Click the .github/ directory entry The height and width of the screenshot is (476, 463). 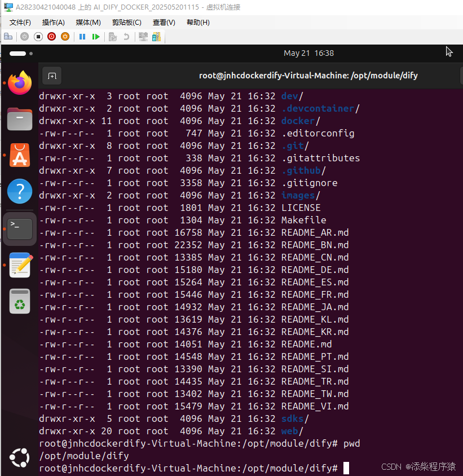(303, 171)
